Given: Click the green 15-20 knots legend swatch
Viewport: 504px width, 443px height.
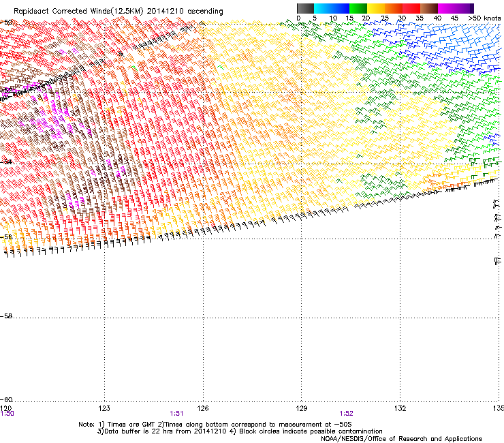Looking at the screenshot, I should (358, 8).
